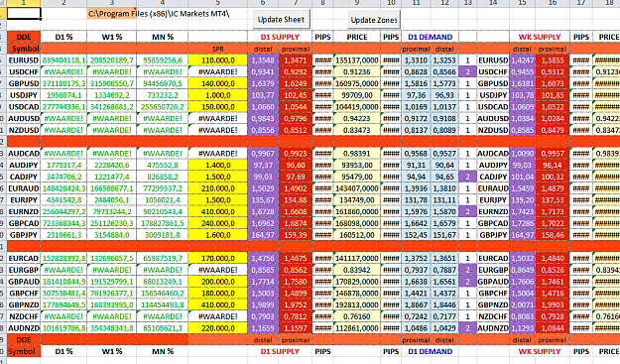Click the yellow SPR cell 1.400,0

[x=218, y=166]
